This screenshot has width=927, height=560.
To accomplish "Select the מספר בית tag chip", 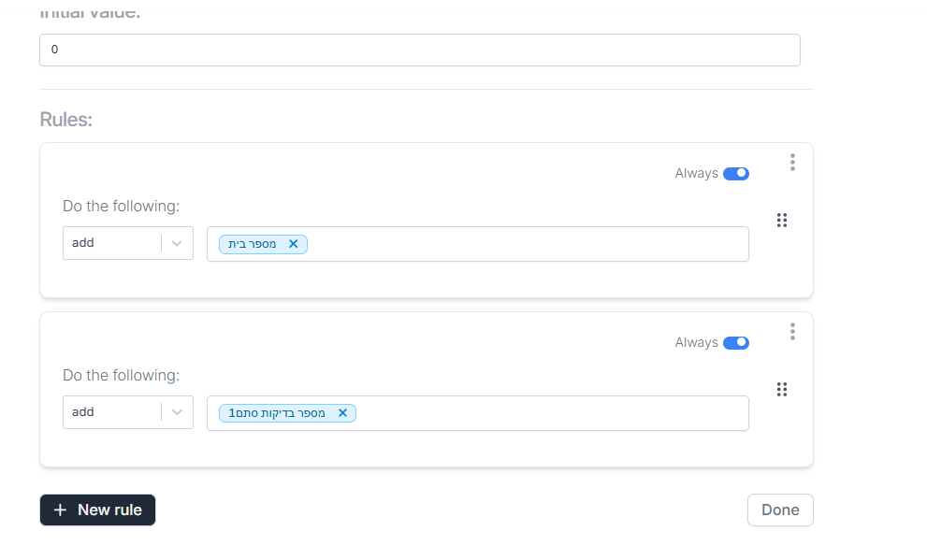I will point(253,244).
